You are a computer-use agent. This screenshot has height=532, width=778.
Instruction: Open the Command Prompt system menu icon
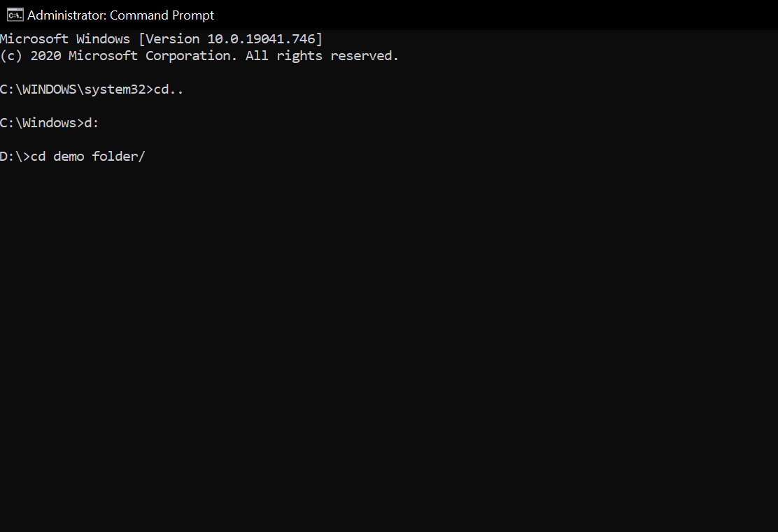[13, 15]
